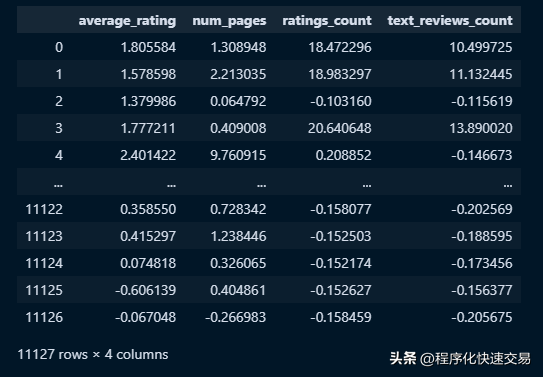Click ratings_count value -0.158077
The height and width of the screenshot is (377, 543).
tap(341, 209)
